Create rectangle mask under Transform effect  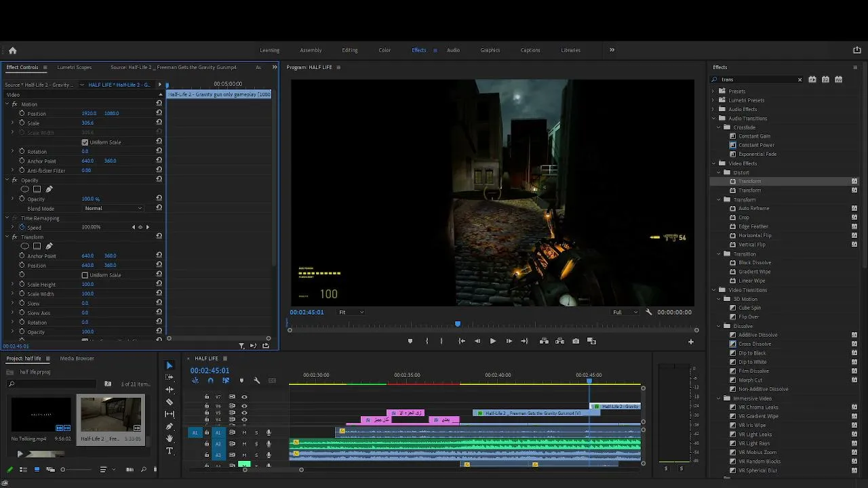pos(37,246)
